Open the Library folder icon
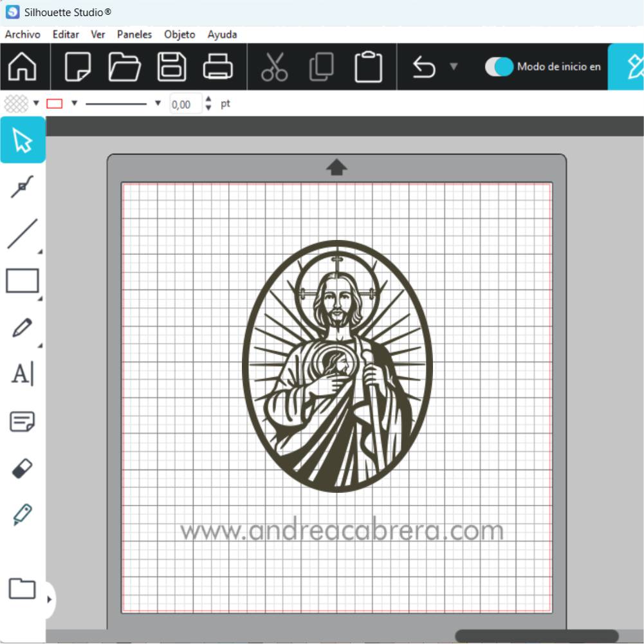 (22, 588)
